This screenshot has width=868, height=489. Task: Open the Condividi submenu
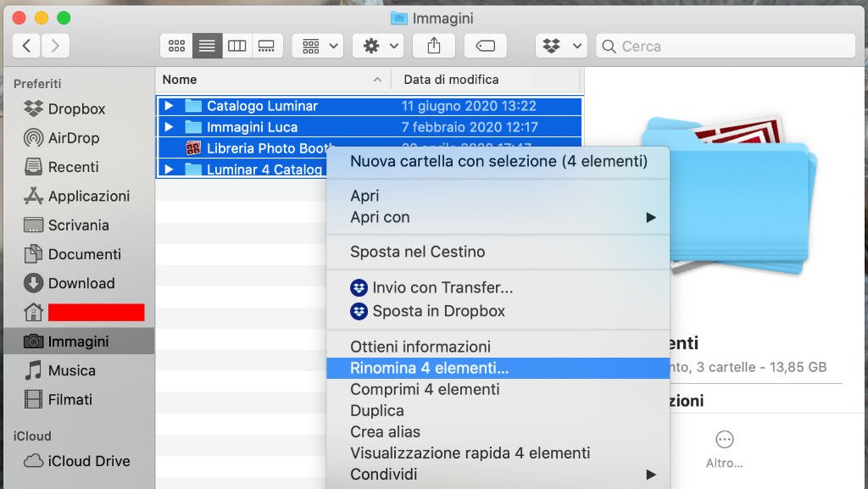[498, 475]
